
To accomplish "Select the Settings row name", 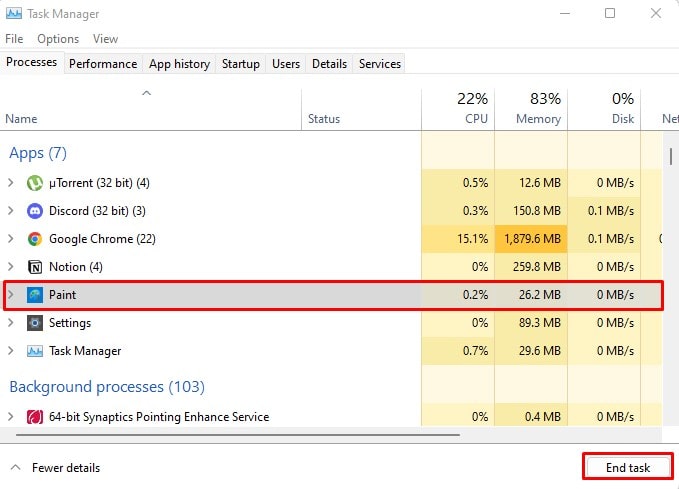I will pos(70,323).
